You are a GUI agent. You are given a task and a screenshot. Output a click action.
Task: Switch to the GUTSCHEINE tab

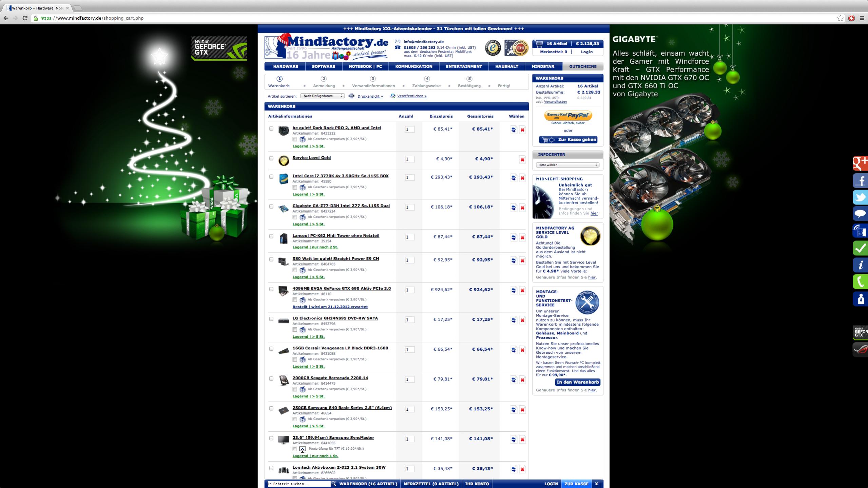(583, 66)
